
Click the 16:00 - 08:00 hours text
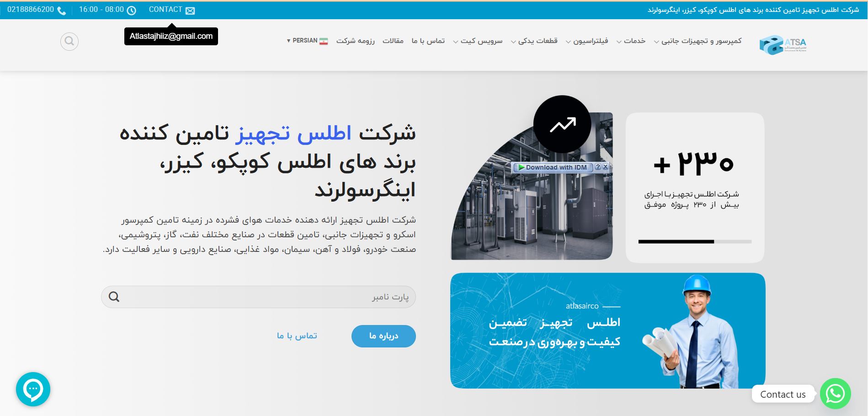pyautogui.click(x=101, y=10)
